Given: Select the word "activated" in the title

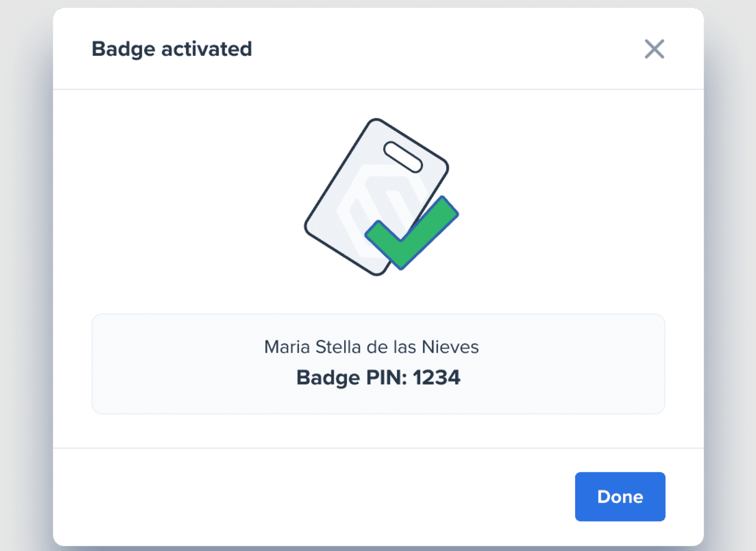Looking at the screenshot, I should coord(206,49).
